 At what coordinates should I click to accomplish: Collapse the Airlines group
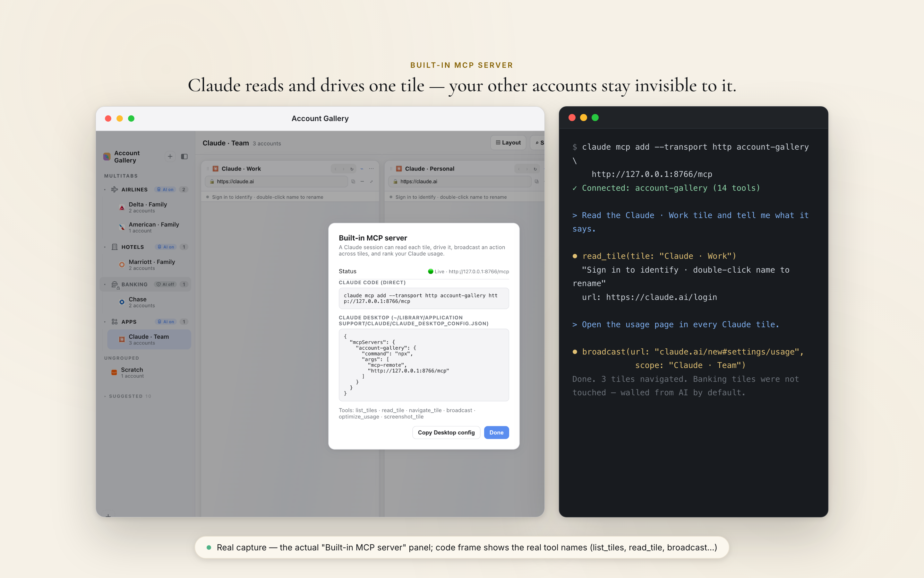click(105, 189)
